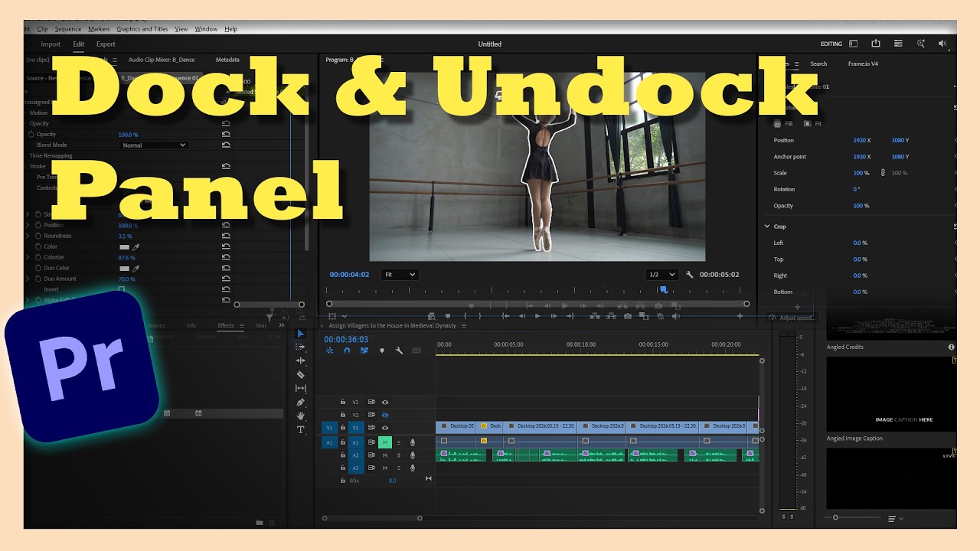The width and height of the screenshot is (980, 551).
Task: Select the Pen tool
Action: [x=301, y=402]
